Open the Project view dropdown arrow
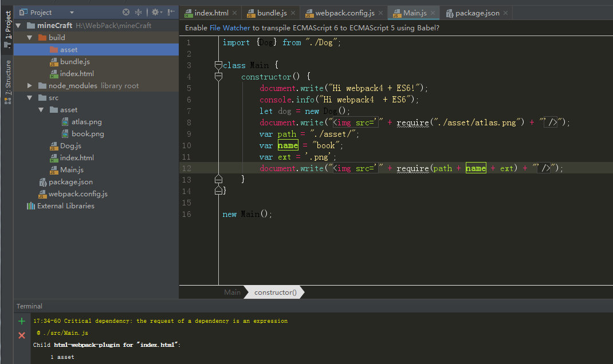613x364 pixels. click(x=72, y=13)
